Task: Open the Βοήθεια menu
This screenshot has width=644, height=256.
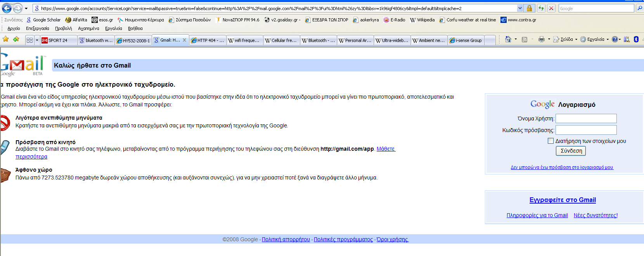Action: (135, 28)
